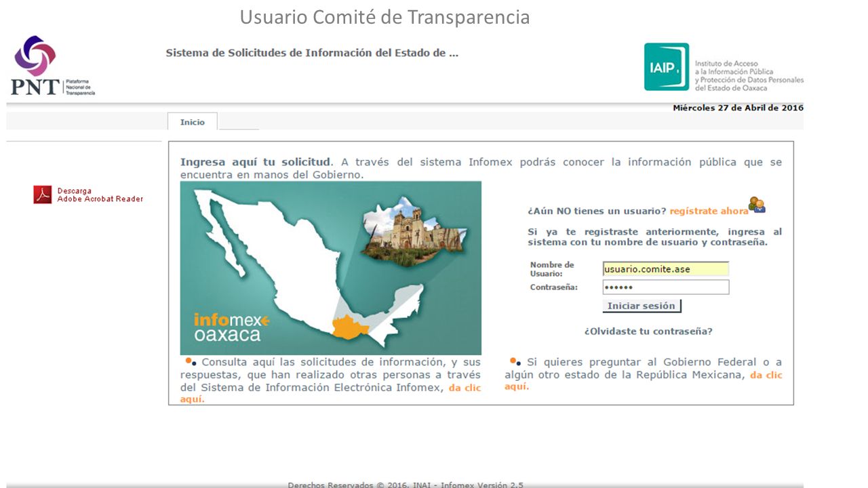Click the Iniciar sesión button
This screenshot has height=488, width=868.
[642, 306]
